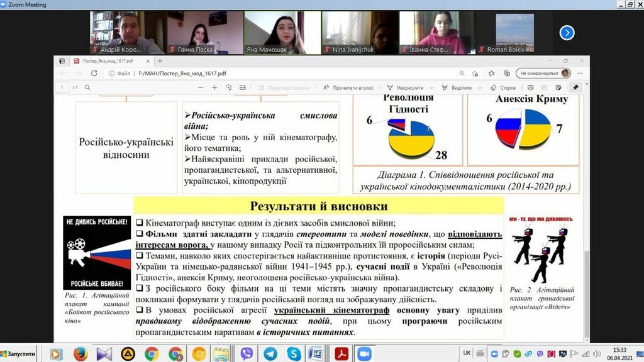
Task: Click the zoom in plus icon
Action: click(x=214, y=88)
